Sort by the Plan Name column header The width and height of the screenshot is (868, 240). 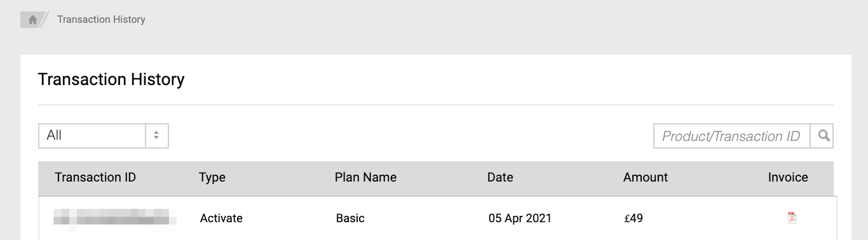point(365,178)
